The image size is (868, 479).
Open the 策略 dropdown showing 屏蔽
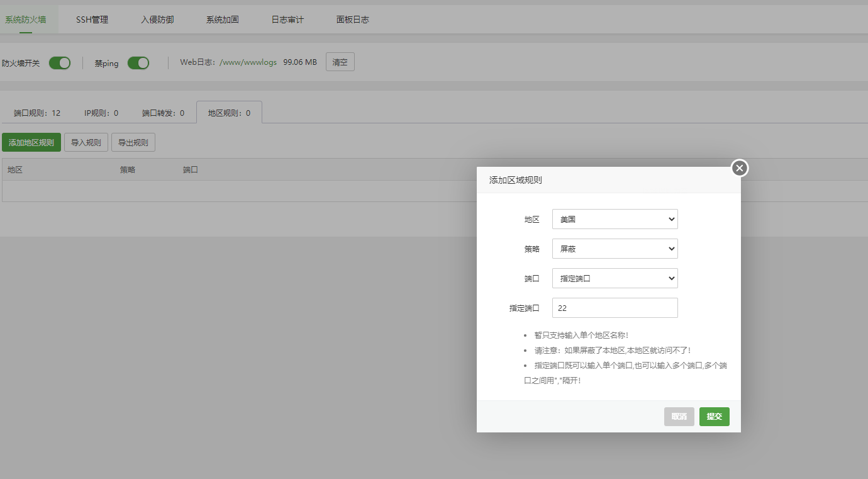pyautogui.click(x=615, y=249)
